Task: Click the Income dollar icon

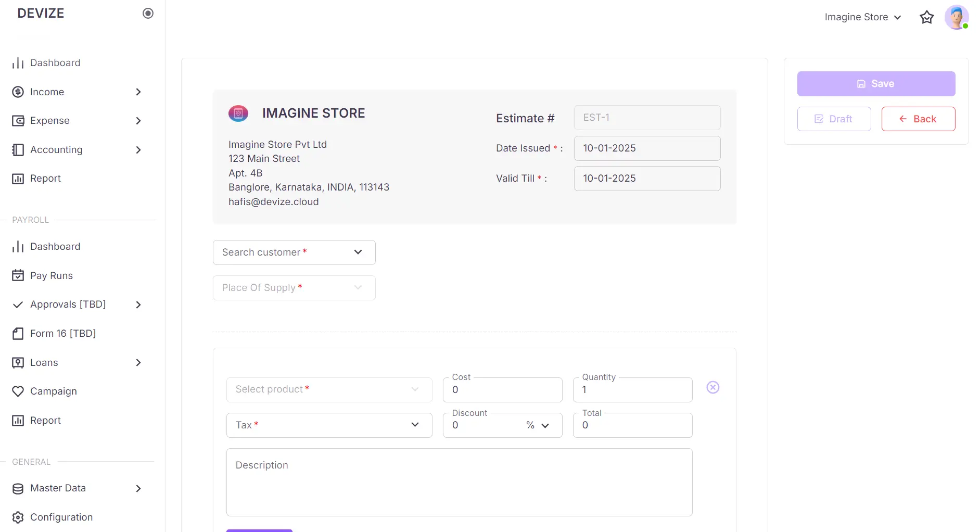Action: (18, 92)
